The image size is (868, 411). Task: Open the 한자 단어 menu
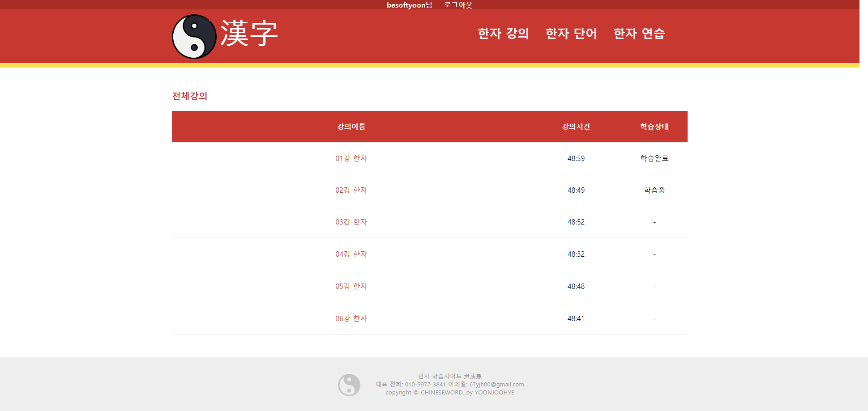(x=572, y=33)
